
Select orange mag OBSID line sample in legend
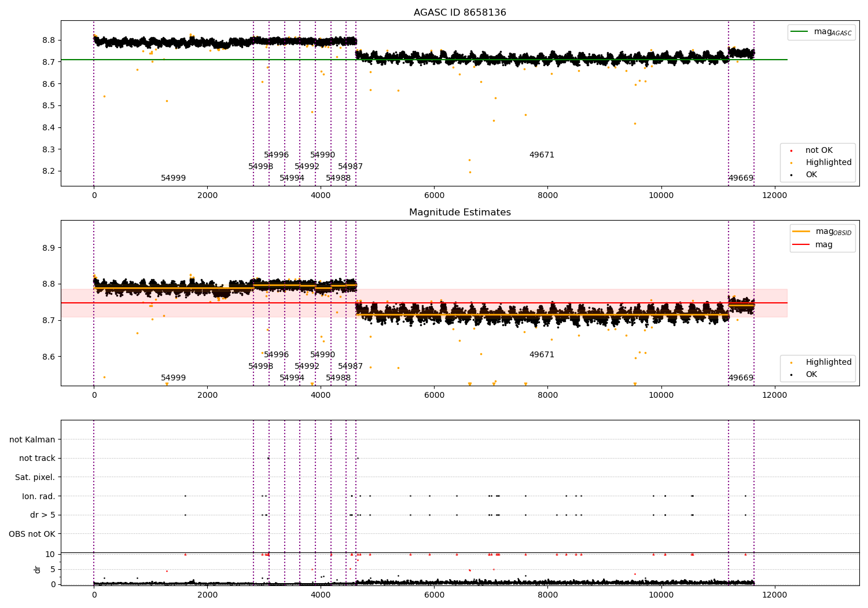click(x=801, y=232)
